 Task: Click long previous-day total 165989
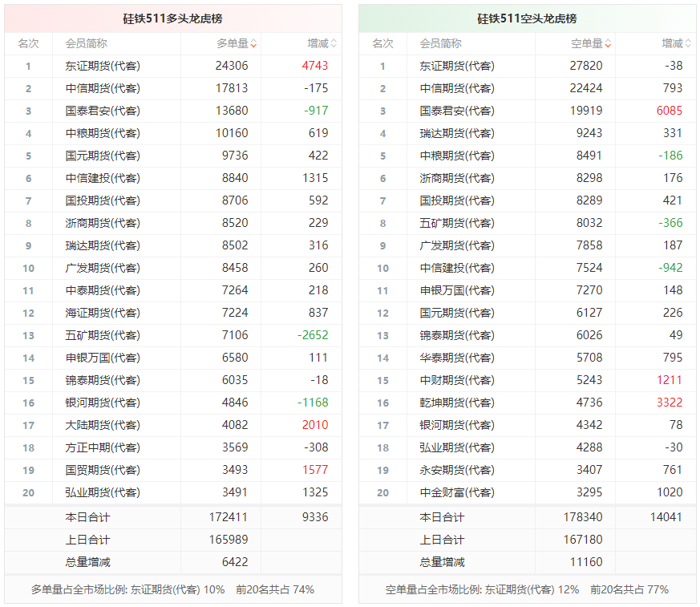coord(229,540)
